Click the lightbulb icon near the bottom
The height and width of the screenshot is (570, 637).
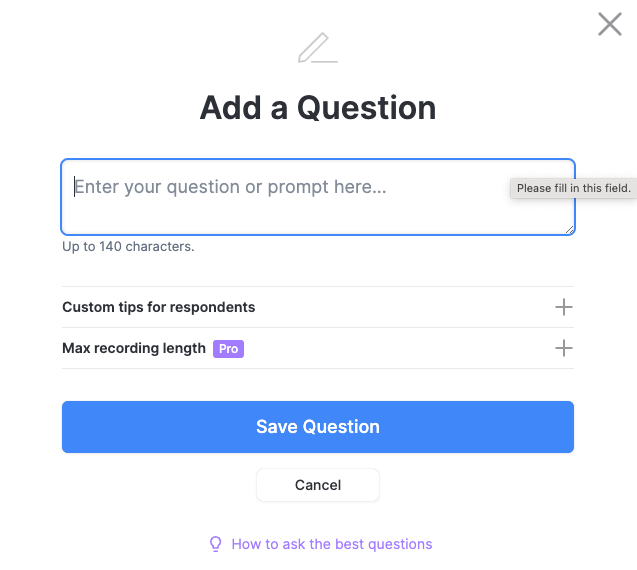215,544
